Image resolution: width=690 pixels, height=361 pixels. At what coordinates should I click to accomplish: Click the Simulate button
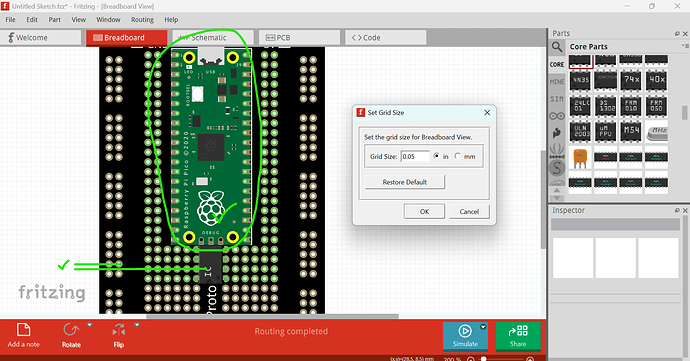point(465,336)
